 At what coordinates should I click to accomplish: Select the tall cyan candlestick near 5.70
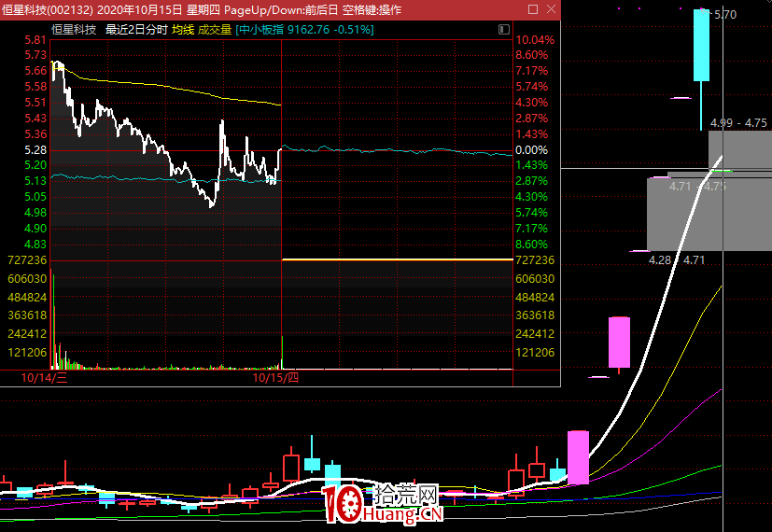[x=702, y=46]
